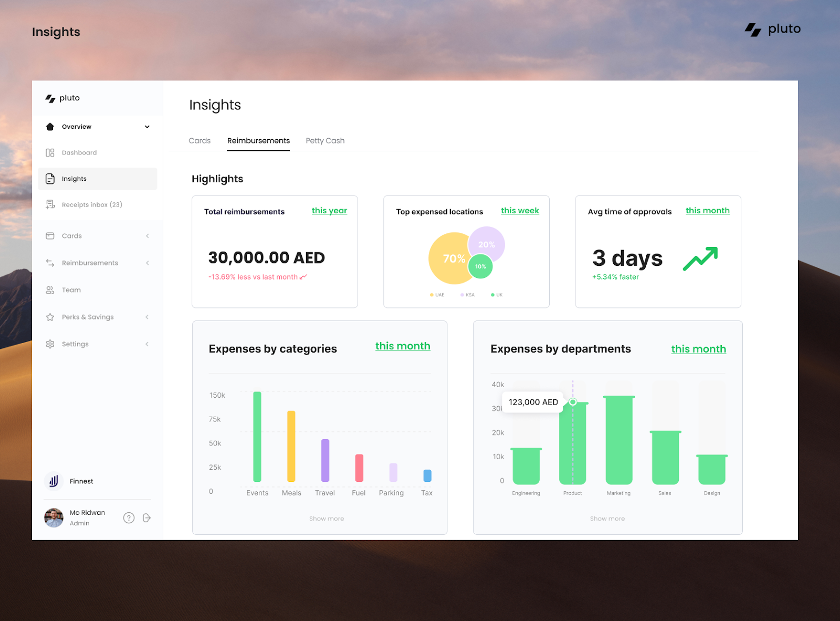Switch to the Cards tab
The image size is (840, 621).
point(199,141)
